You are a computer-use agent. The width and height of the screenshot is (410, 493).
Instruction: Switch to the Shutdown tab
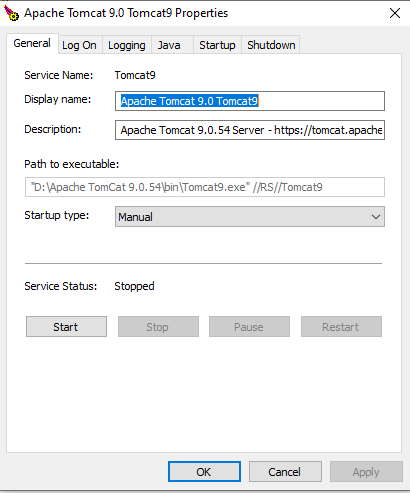[x=271, y=45]
